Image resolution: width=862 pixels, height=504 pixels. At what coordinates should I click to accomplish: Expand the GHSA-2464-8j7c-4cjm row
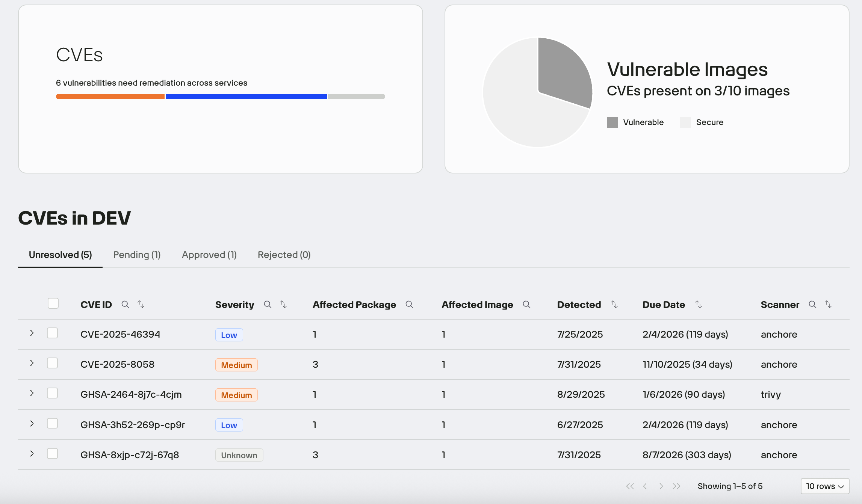pyautogui.click(x=32, y=393)
